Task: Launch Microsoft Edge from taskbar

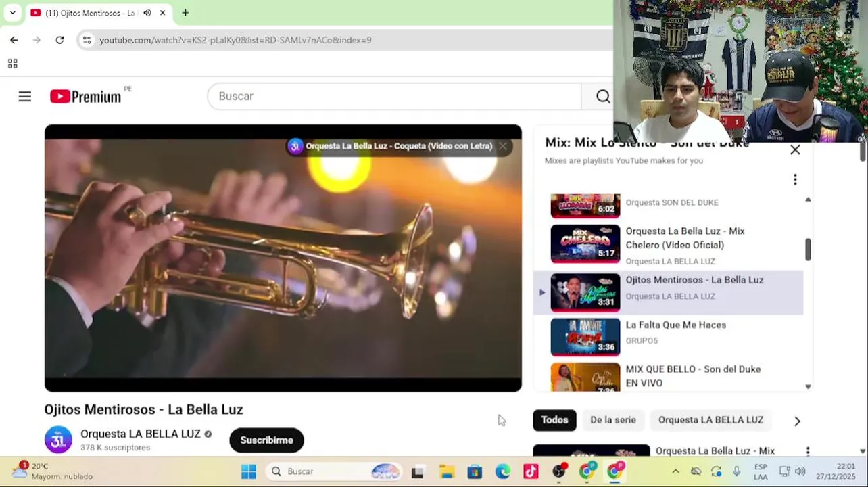Action: tap(503, 471)
